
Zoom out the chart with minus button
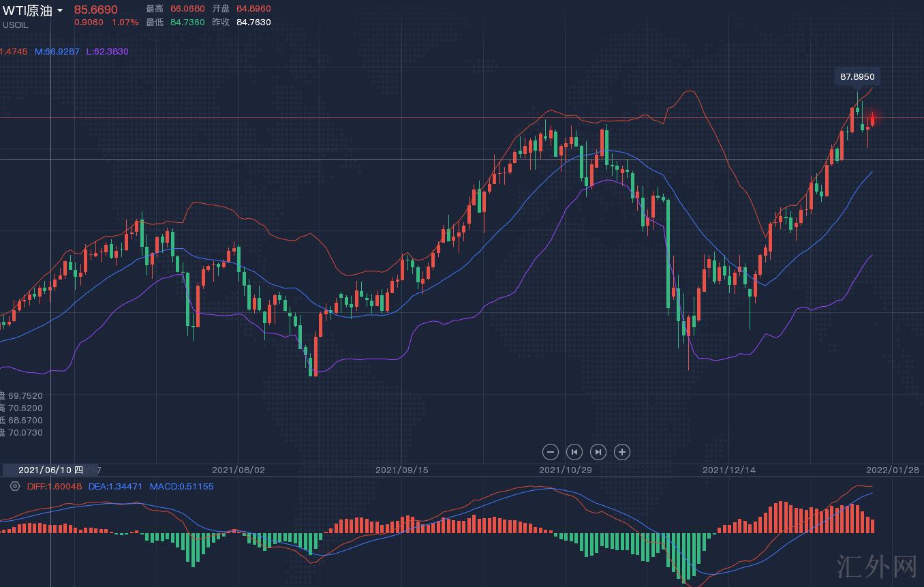point(551,451)
